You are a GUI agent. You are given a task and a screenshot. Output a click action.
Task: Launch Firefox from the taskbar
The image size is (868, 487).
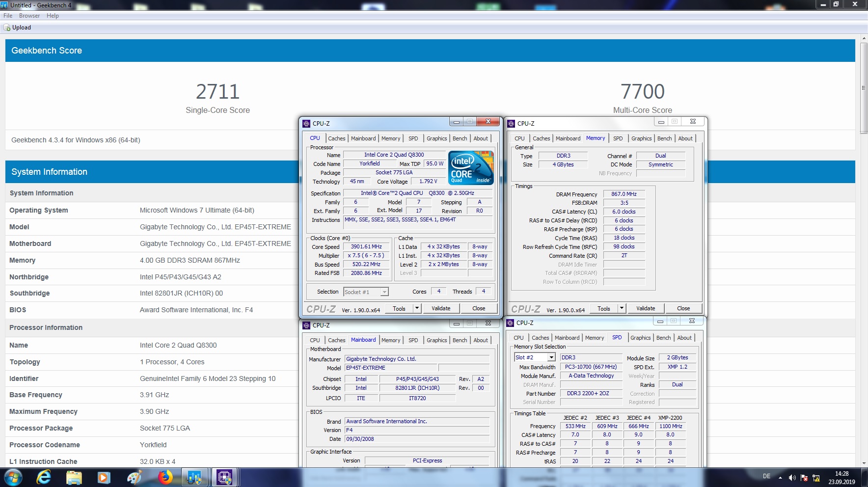pyautogui.click(x=165, y=477)
